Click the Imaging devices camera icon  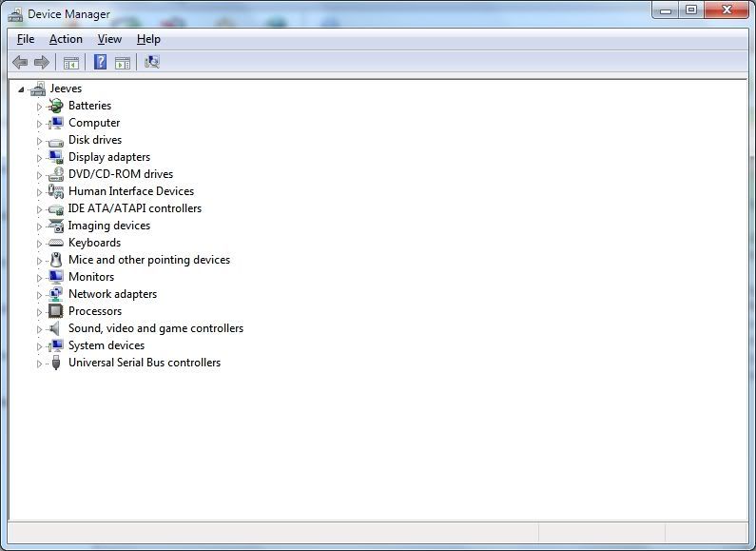pyautogui.click(x=56, y=226)
